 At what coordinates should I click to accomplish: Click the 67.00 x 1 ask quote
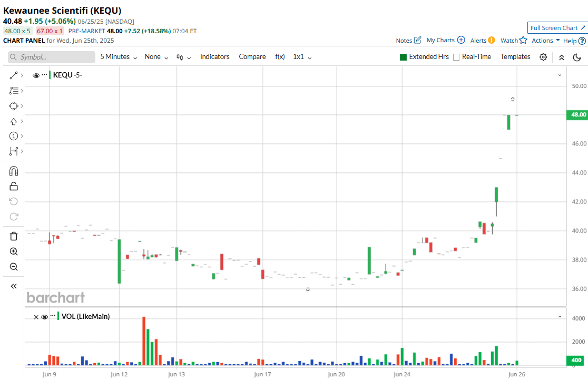click(x=50, y=31)
